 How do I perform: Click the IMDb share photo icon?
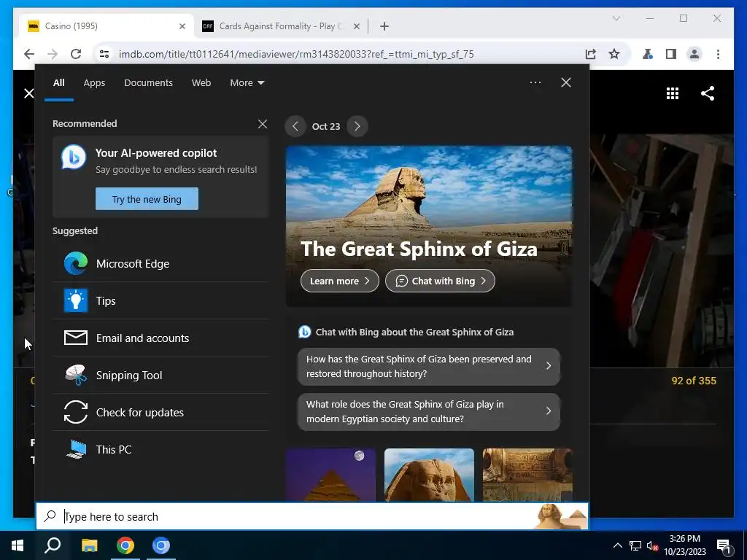click(x=708, y=93)
